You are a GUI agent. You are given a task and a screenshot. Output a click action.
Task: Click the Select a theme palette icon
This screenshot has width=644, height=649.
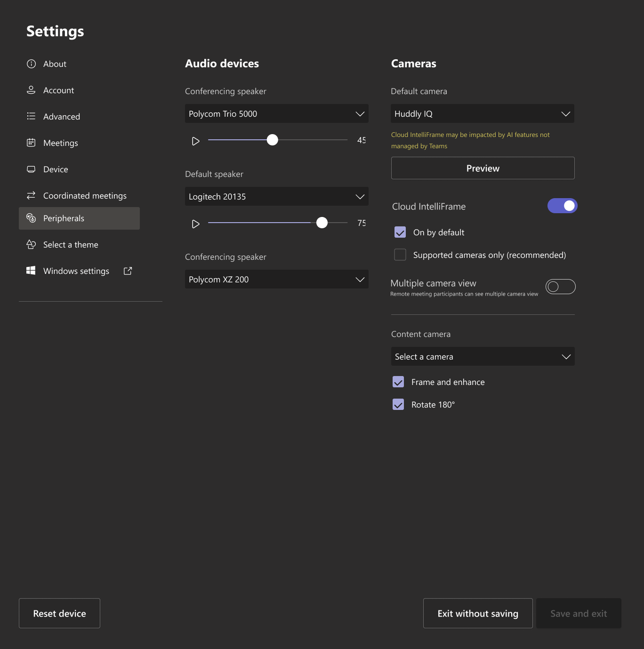[x=31, y=244]
